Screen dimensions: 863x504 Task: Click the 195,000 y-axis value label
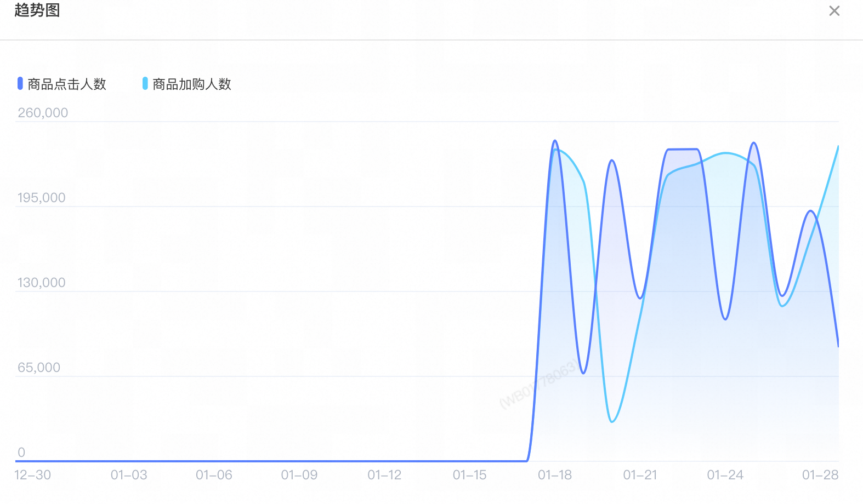(x=42, y=198)
